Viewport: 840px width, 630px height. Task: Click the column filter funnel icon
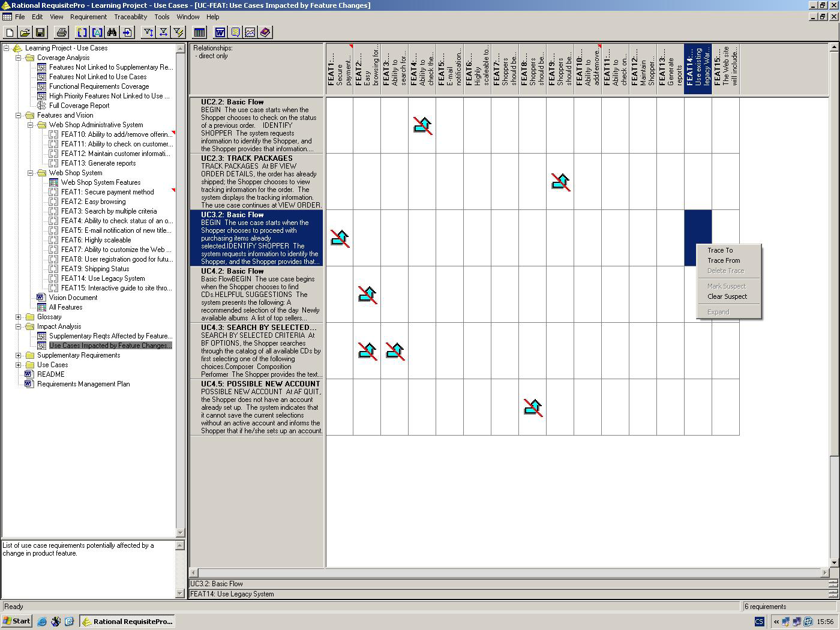point(163,32)
